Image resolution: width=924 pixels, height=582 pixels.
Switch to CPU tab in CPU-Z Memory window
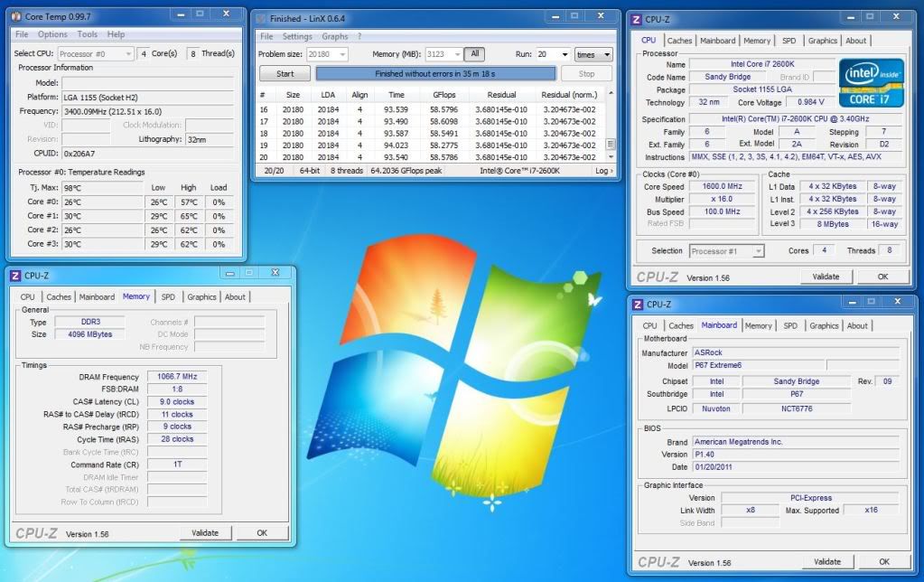click(x=28, y=296)
